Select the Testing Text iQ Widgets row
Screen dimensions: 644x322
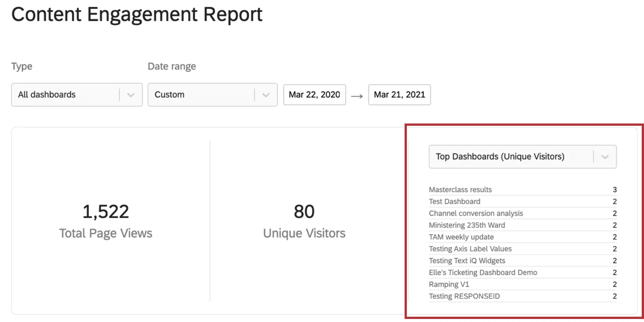523,261
